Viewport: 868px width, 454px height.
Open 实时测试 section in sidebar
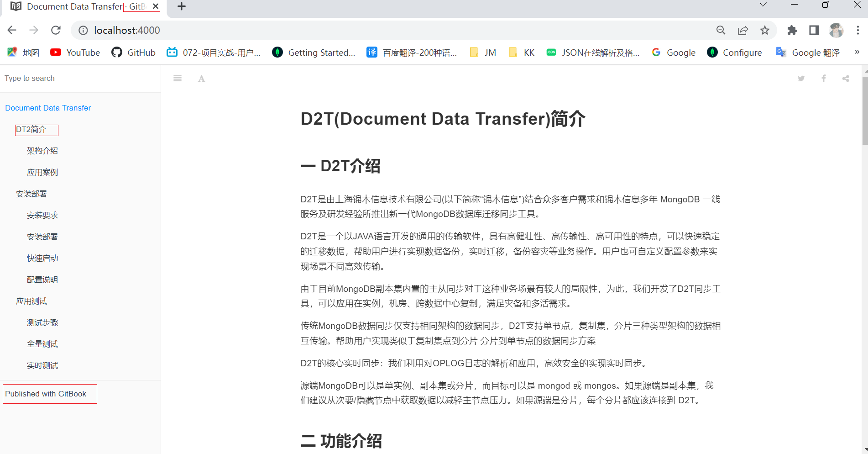[42, 365]
